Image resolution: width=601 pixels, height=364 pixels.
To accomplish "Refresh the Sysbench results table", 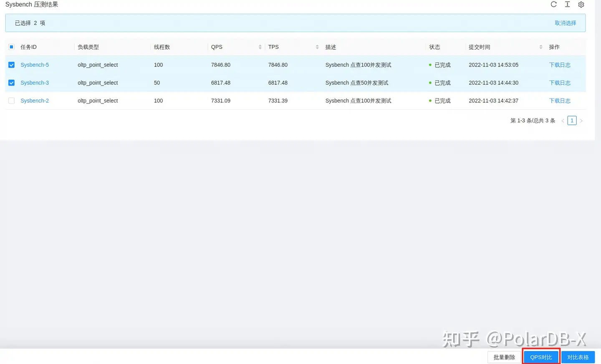I will (553, 4).
